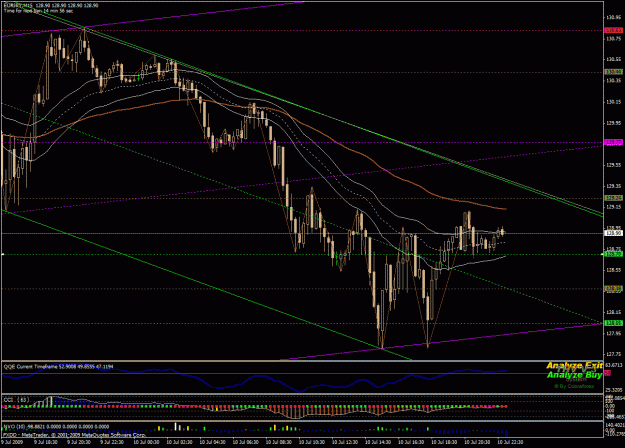Click the "10 Jul 14:30" time axis label
Viewport: 625px width, 448px height.
coord(378,442)
